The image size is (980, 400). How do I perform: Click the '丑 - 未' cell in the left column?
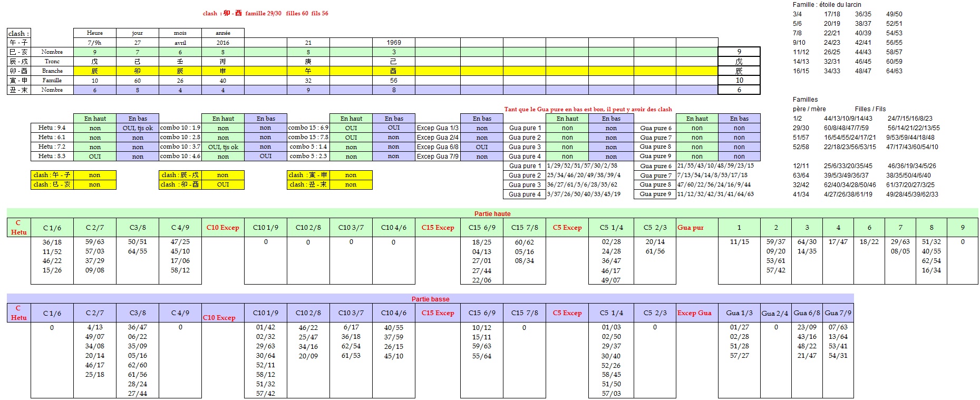[x=19, y=90]
